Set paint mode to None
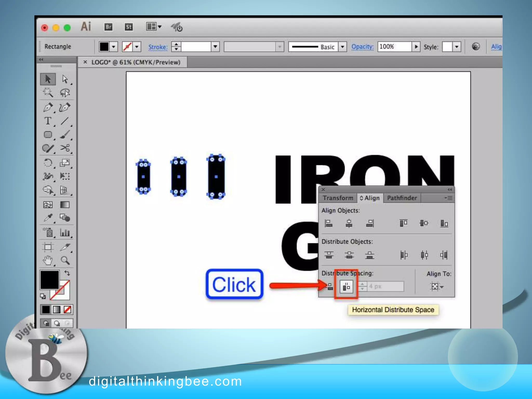Image resolution: width=532 pixels, height=399 pixels. [68, 310]
